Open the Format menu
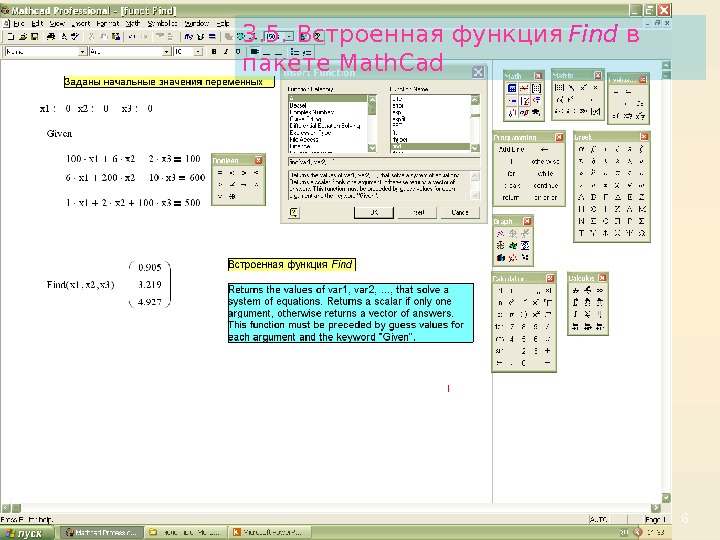720x540 pixels. (107, 23)
